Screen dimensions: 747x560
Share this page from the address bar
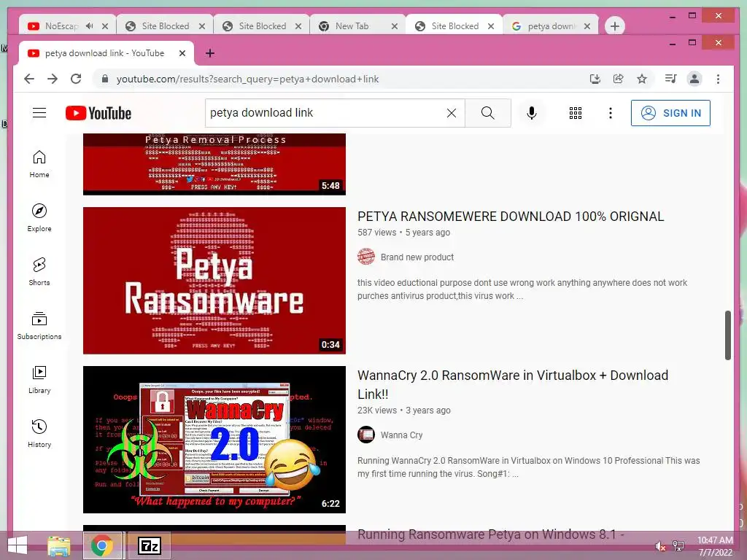point(619,79)
